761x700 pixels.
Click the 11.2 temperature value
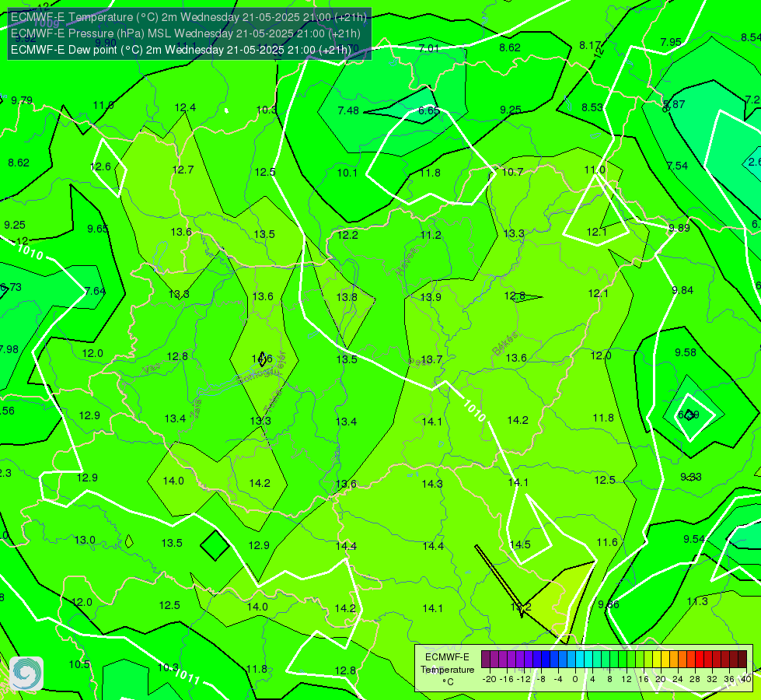(x=431, y=235)
